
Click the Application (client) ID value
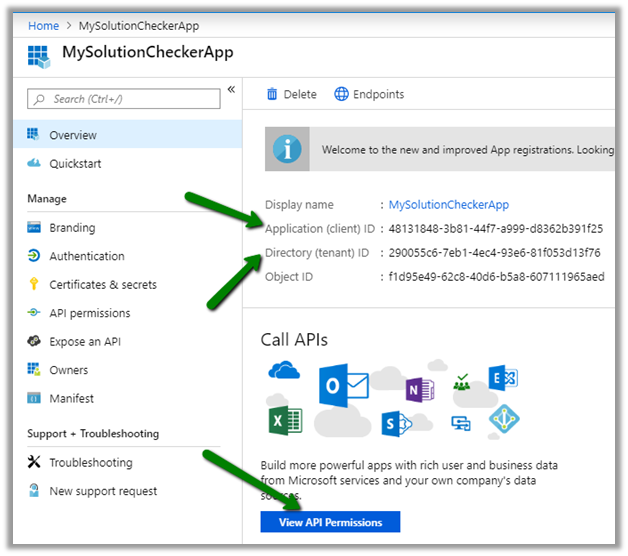495,229
